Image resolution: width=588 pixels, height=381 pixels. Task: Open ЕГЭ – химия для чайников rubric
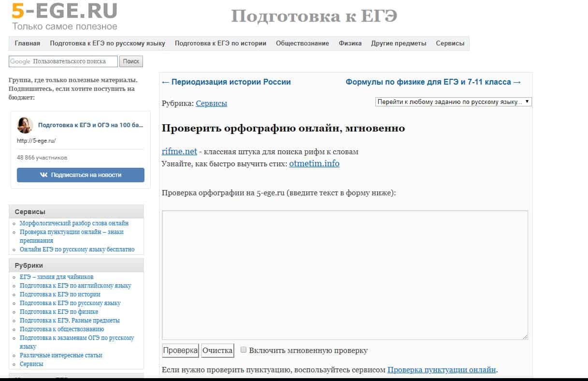[57, 277]
